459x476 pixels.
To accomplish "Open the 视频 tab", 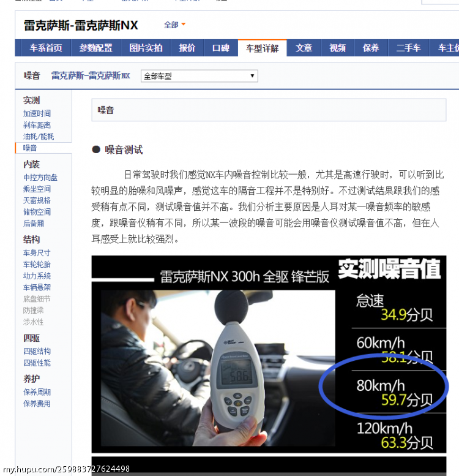I will tap(338, 48).
